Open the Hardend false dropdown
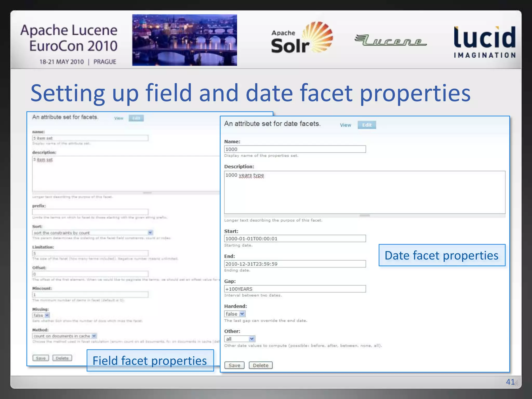The width and height of the screenshot is (532, 399). coord(235,314)
